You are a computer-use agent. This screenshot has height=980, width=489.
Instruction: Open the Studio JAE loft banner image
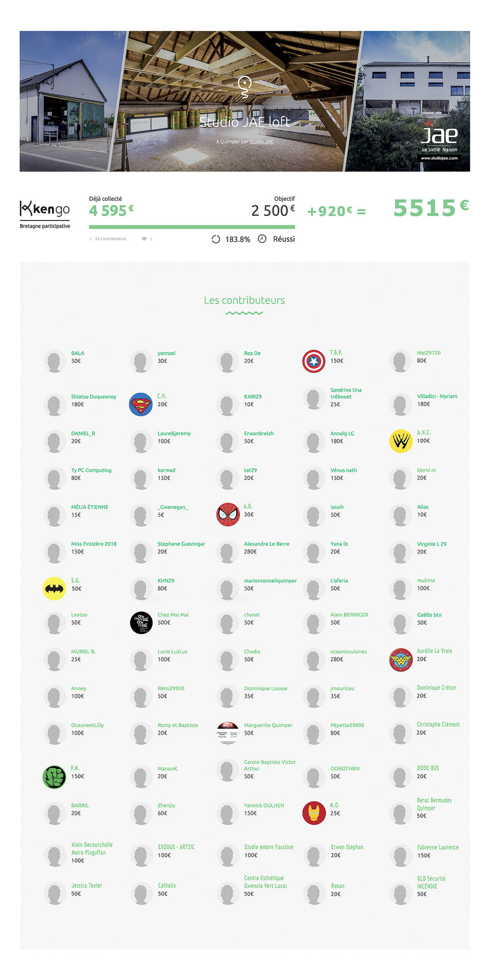pyautogui.click(x=244, y=101)
